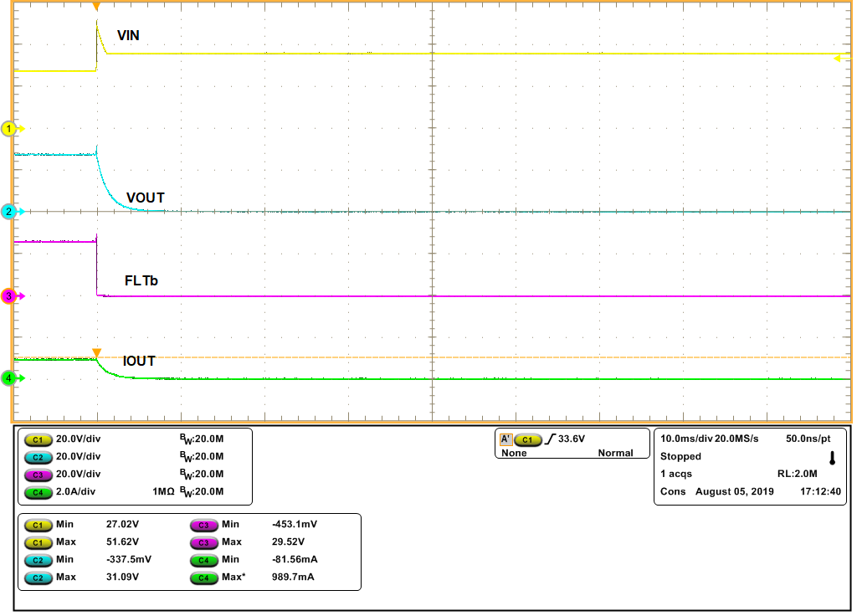Click the C1 badge inside the trigger readout
857x616 pixels.
(530, 437)
